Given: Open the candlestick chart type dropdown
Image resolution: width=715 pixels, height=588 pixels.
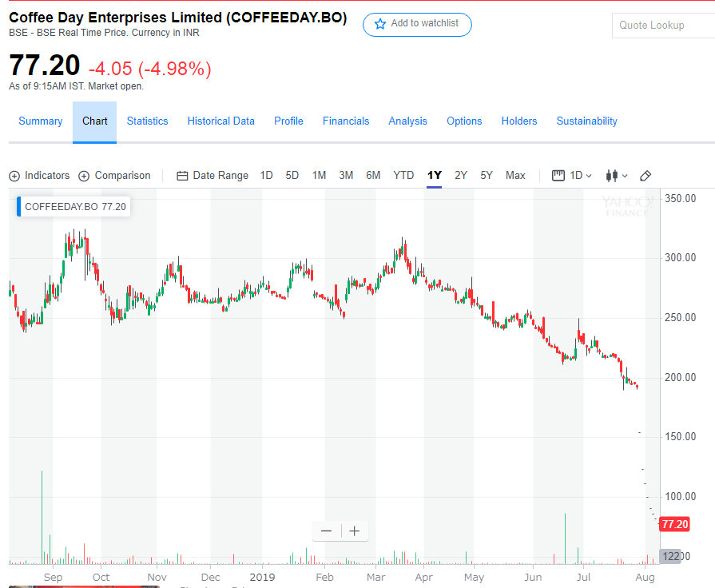Looking at the screenshot, I should pos(617,176).
